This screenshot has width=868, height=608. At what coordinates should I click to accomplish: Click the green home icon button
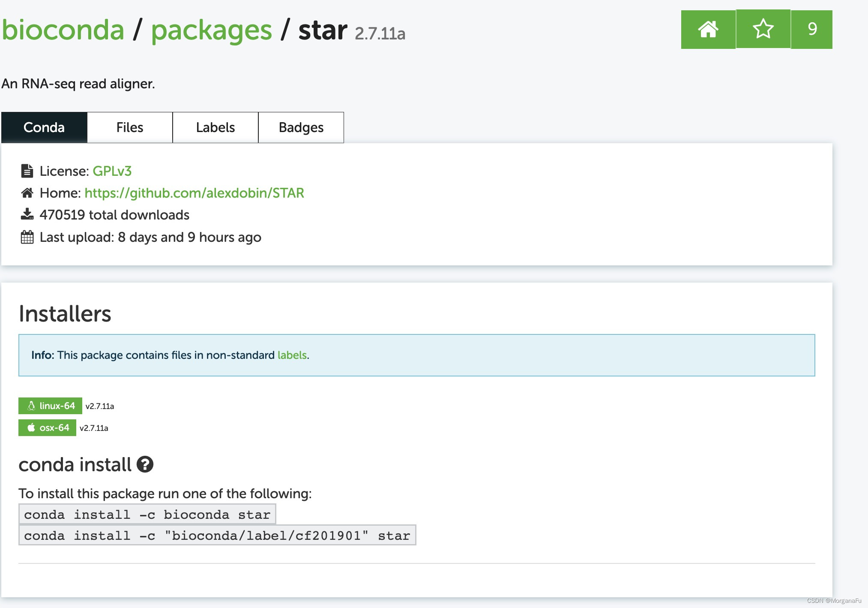[x=708, y=30]
